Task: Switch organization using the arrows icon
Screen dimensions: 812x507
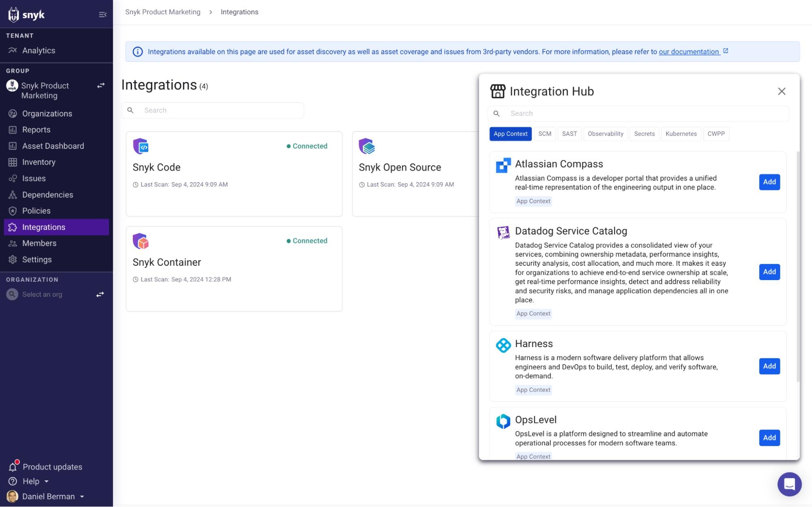Action: click(100, 295)
